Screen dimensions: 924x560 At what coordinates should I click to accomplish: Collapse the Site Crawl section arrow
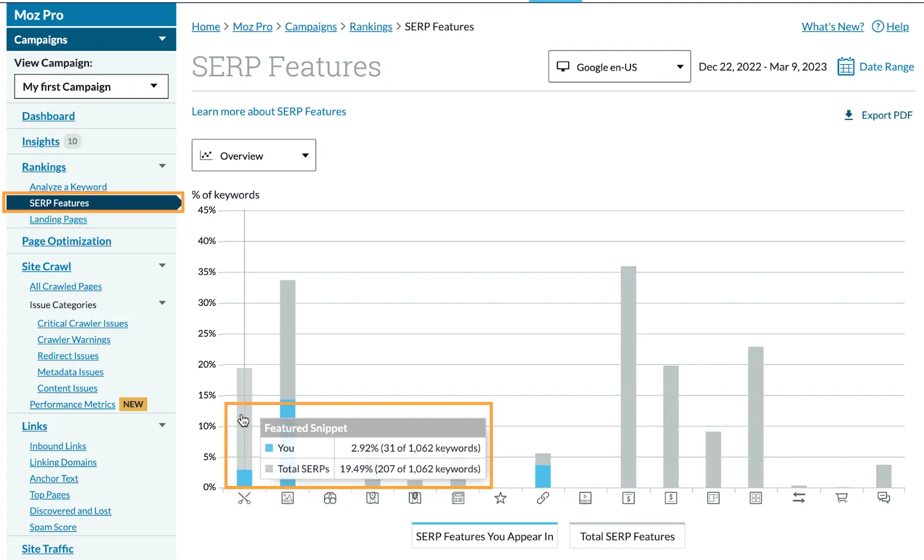click(x=162, y=266)
